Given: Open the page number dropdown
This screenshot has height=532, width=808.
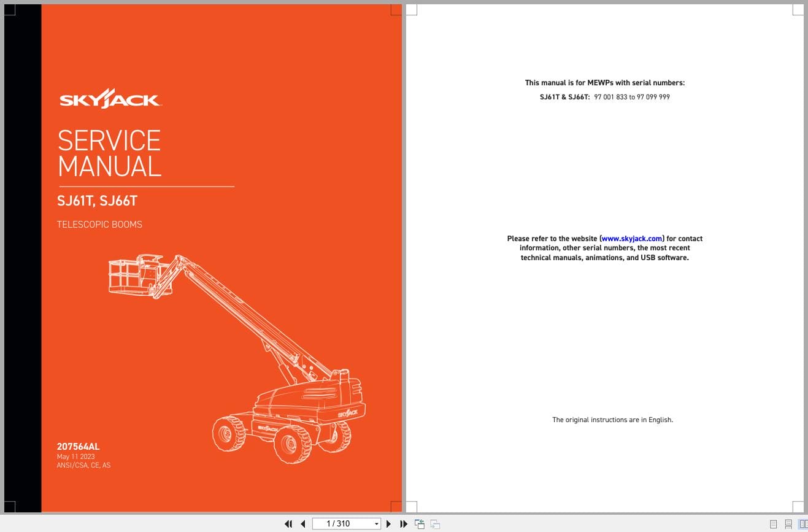Looking at the screenshot, I should [x=376, y=523].
